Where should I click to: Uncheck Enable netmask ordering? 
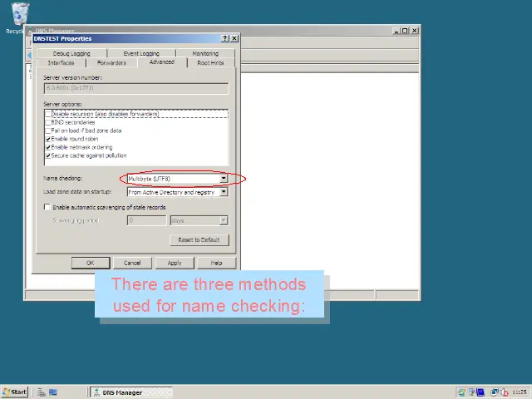click(x=48, y=147)
